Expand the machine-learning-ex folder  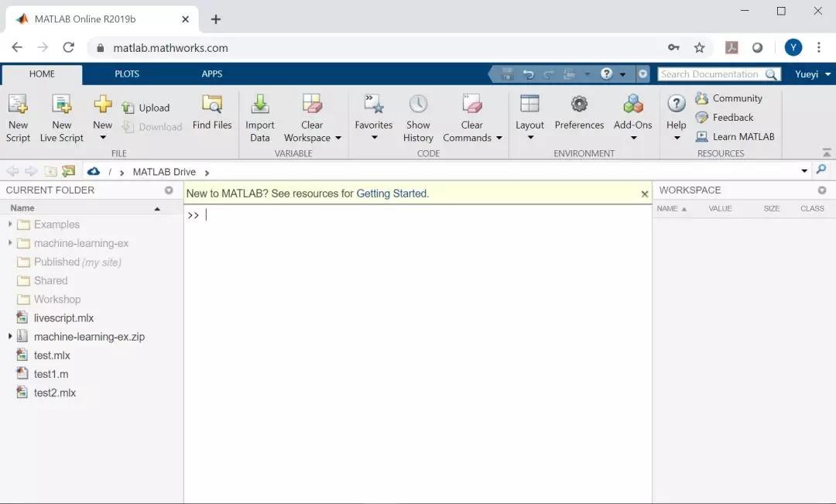pyautogui.click(x=9, y=242)
